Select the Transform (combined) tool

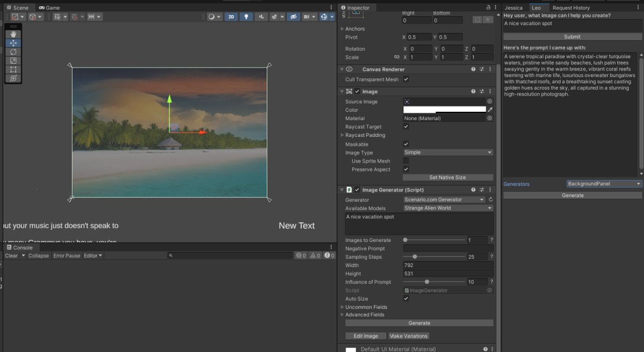point(13,78)
